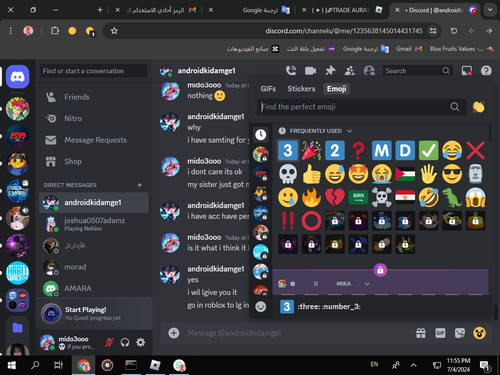This screenshot has width=500, height=375.
Task: Click the GIF picker button in message bar
Action: point(440,333)
